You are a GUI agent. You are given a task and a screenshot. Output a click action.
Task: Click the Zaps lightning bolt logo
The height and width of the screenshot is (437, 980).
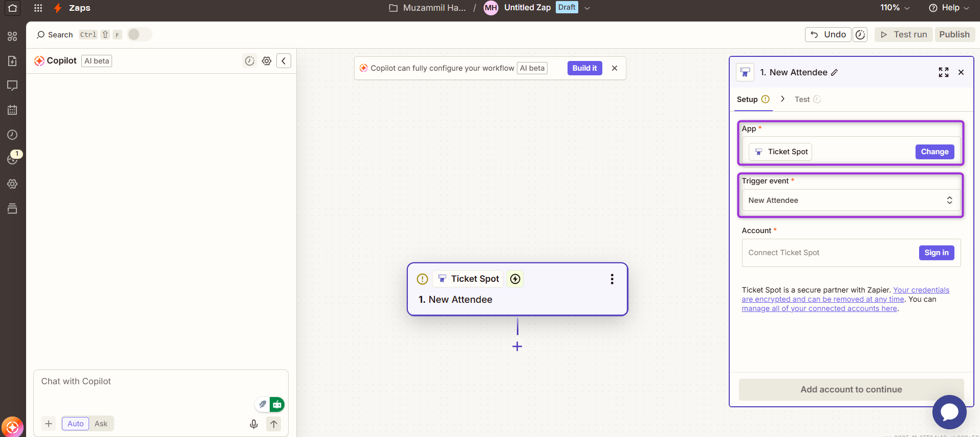[58, 8]
